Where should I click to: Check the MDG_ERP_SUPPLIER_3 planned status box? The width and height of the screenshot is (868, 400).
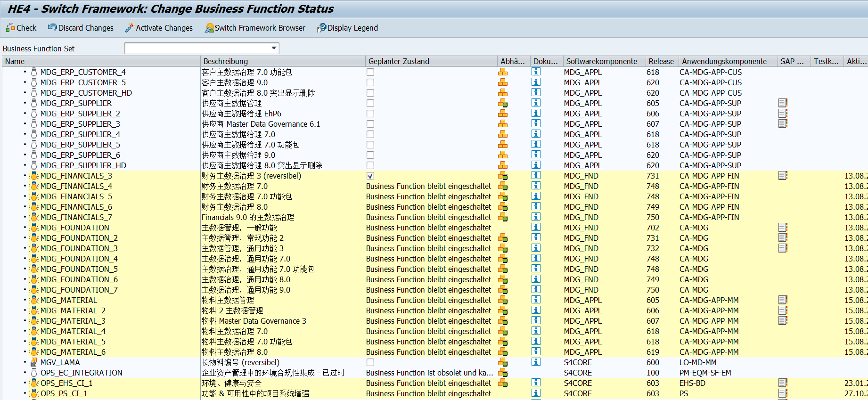tap(370, 124)
